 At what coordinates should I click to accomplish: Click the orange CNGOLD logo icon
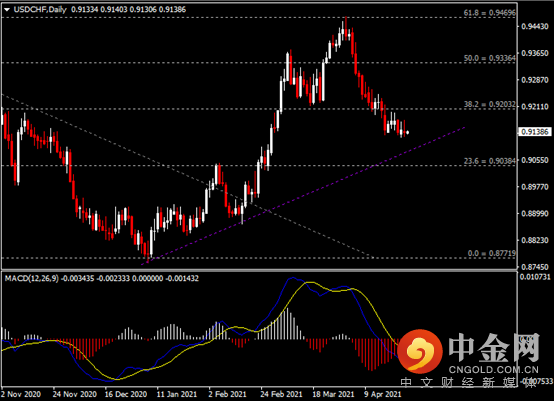(420, 351)
